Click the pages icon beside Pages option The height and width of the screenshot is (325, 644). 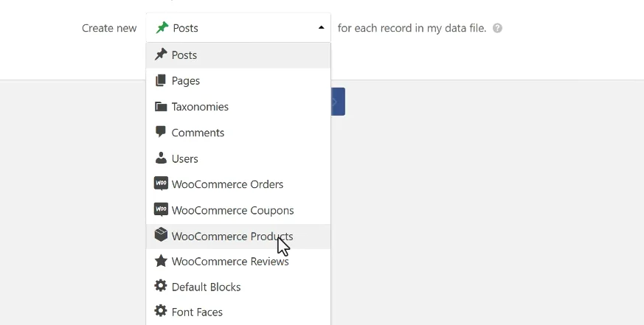click(x=161, y=80)
